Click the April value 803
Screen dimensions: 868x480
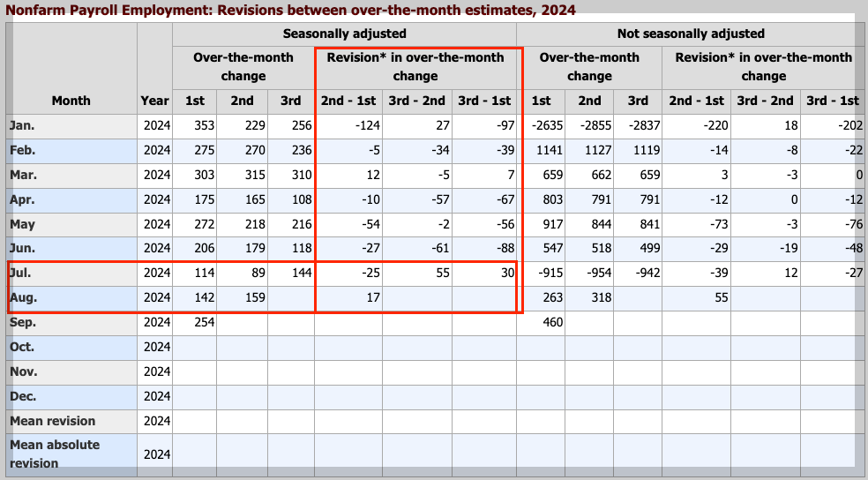pos(553,199)
